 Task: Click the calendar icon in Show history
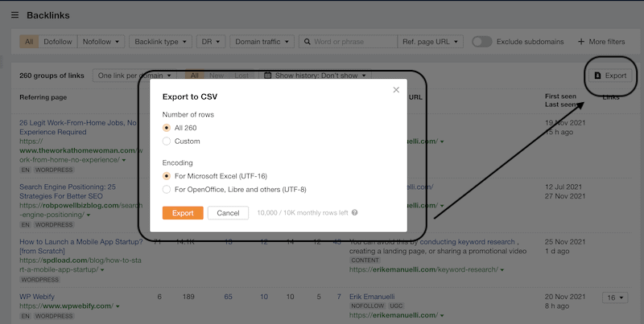pos(268,76)
